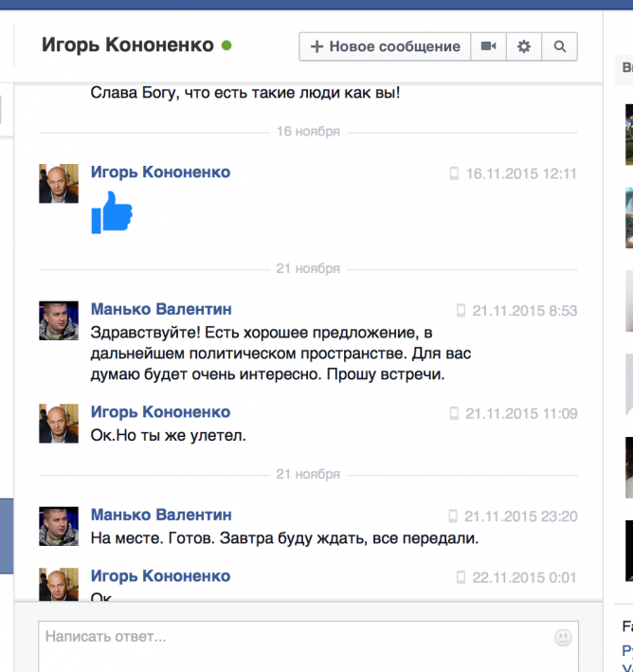The height and width of the screenshot is (672, 633).
Task: Click Манько Валентин avatar beside Здравствуйте message
Action: (59, 320)
